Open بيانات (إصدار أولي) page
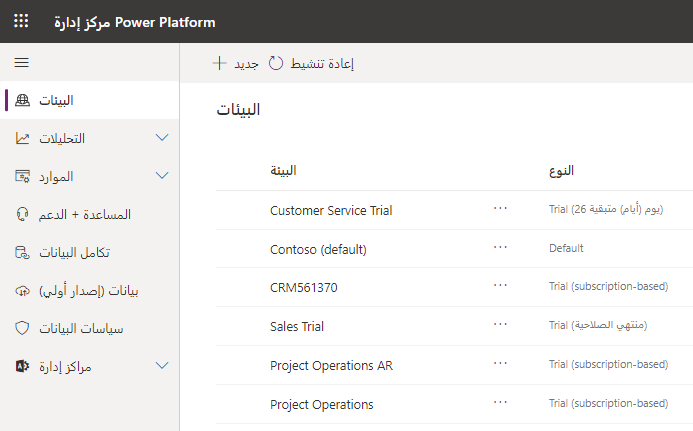This screenshot has height=431, width=693. 90,290
